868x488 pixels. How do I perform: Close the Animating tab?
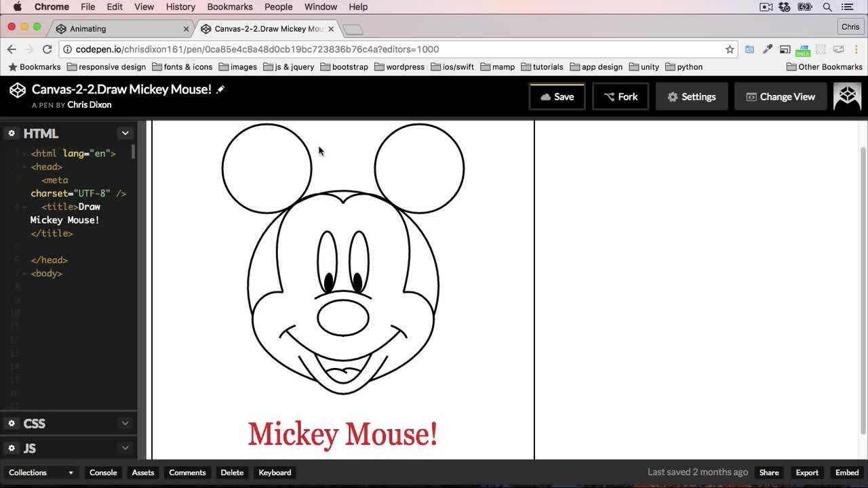(x=186, y=29)
